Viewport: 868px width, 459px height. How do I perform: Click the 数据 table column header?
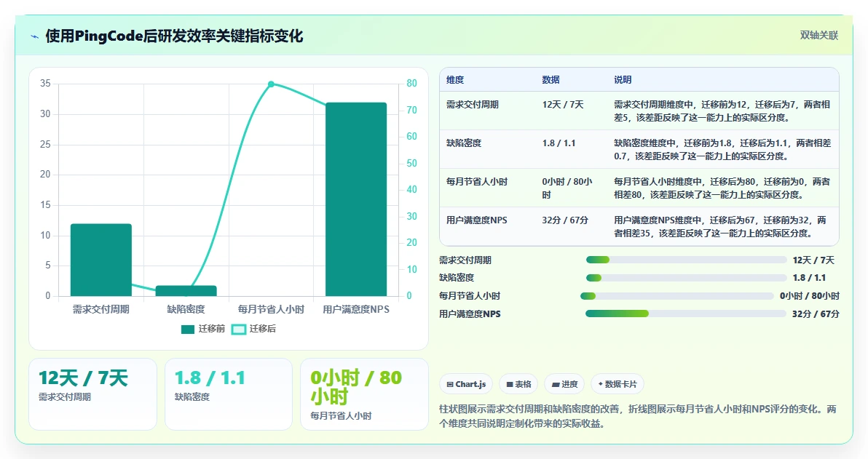(x=551, y=79)
